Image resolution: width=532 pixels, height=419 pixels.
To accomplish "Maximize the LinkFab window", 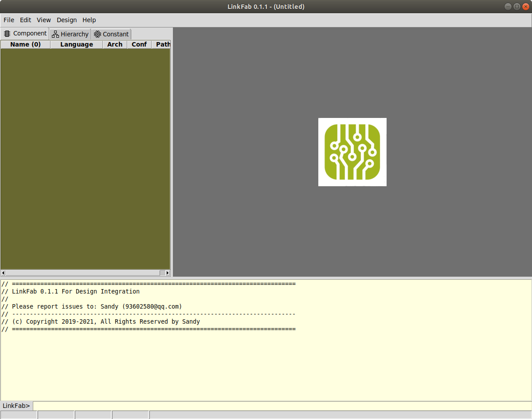I will pyautogui.click(x=517, y=6).
